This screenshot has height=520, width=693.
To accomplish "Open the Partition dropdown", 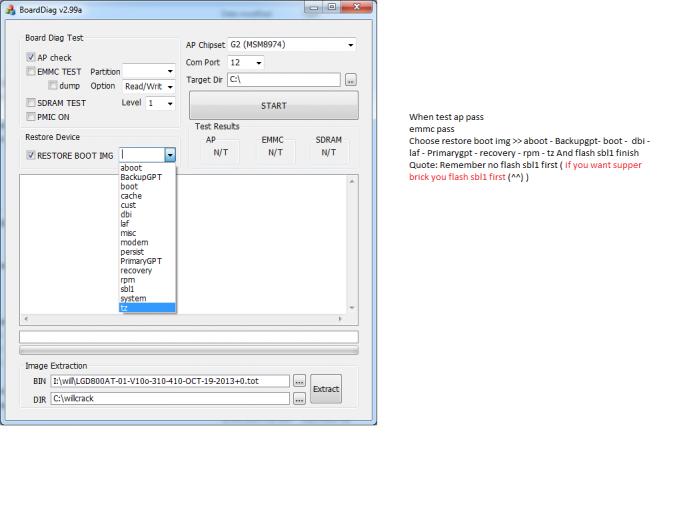I will pyautogui.click(x=148, y=71).
